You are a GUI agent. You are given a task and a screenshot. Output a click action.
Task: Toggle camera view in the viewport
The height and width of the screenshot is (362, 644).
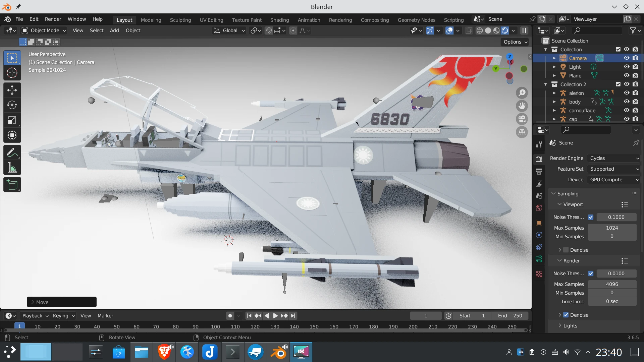[x=522, y=119]
